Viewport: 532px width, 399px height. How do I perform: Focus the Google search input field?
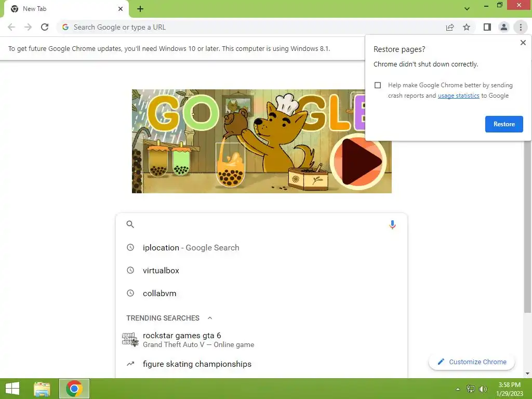[261, 224]
